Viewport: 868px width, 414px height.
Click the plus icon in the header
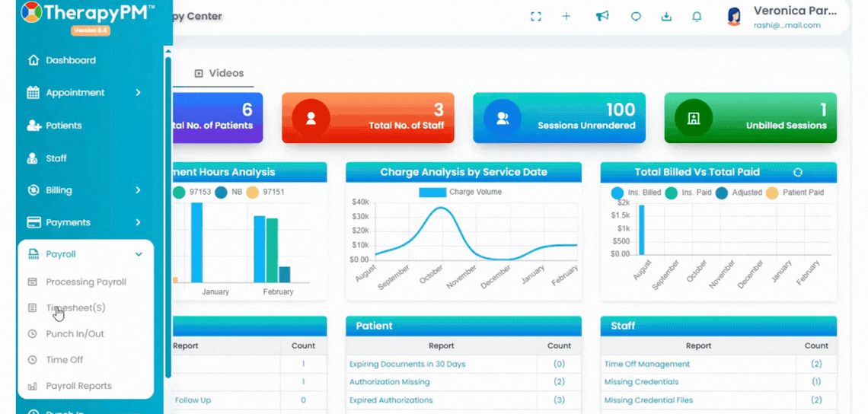(566, 16)
